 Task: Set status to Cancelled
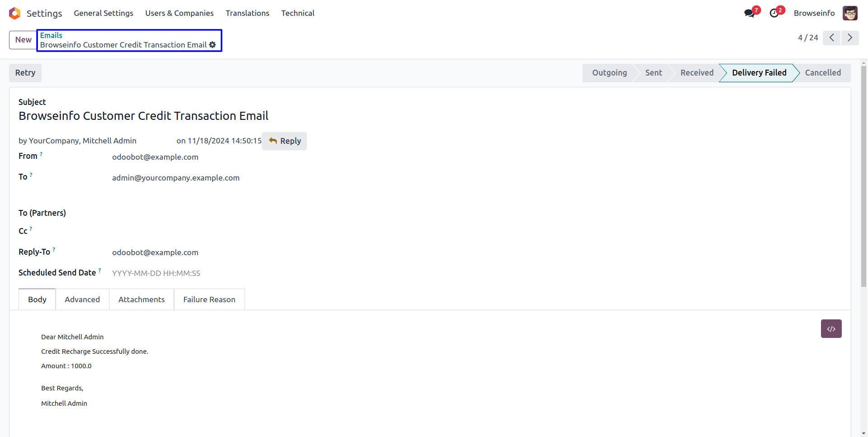(823, 73)
